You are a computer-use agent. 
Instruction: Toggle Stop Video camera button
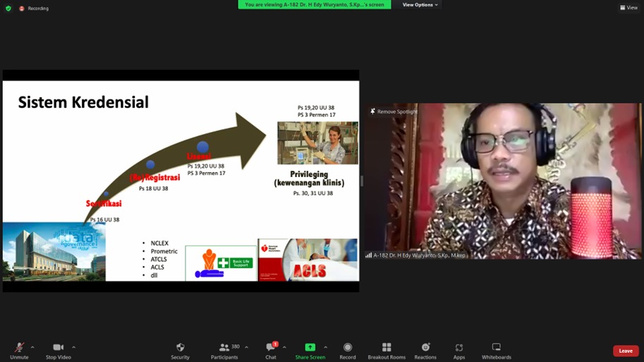click(x=58, y=347)
